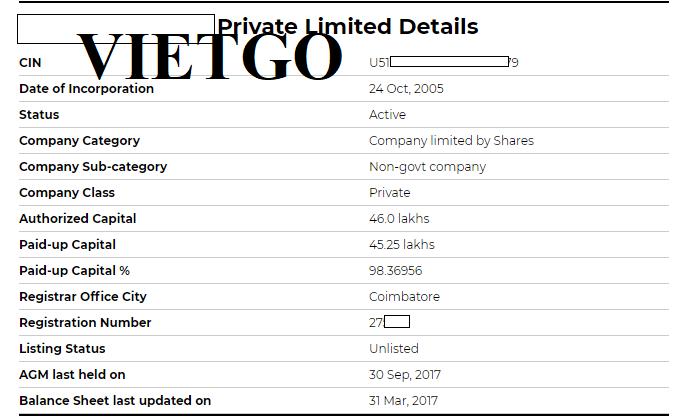Click the redacted company name box

[116, 29]
